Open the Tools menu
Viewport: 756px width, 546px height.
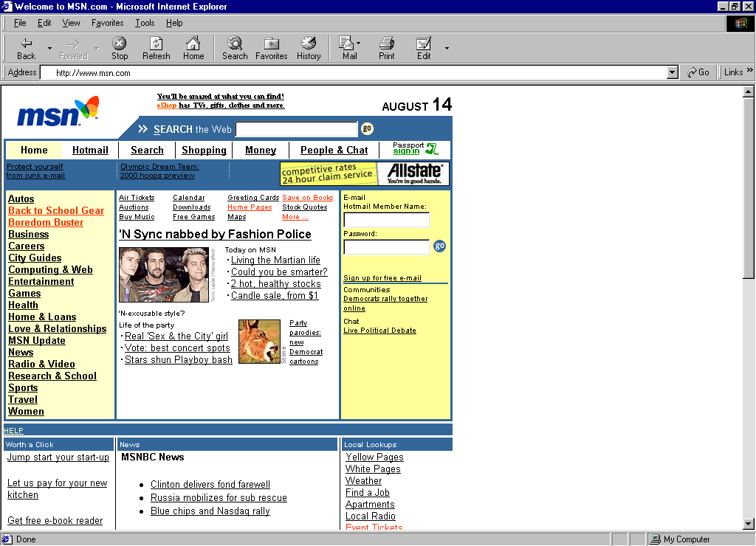tap(145, 23)
